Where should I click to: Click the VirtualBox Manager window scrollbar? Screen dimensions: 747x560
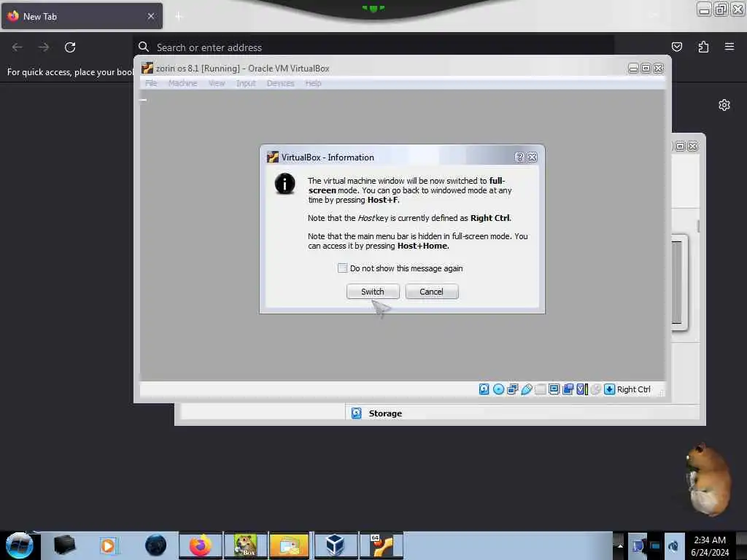point(698,226)
